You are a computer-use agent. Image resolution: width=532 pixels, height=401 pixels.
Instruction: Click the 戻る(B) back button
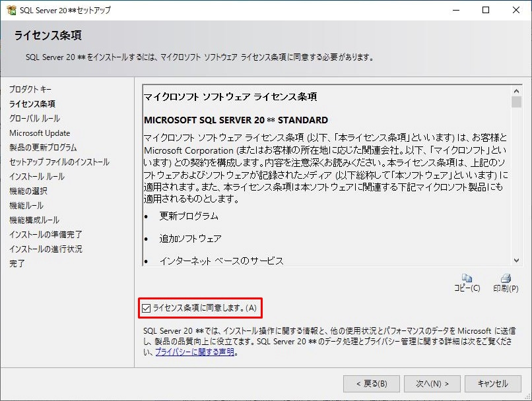[x=372, y=384]
